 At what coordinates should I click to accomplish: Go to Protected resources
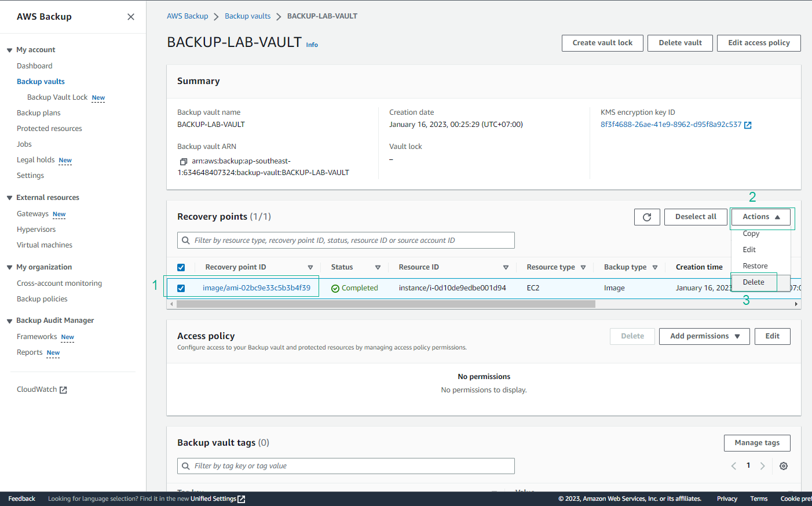[49, 129]
